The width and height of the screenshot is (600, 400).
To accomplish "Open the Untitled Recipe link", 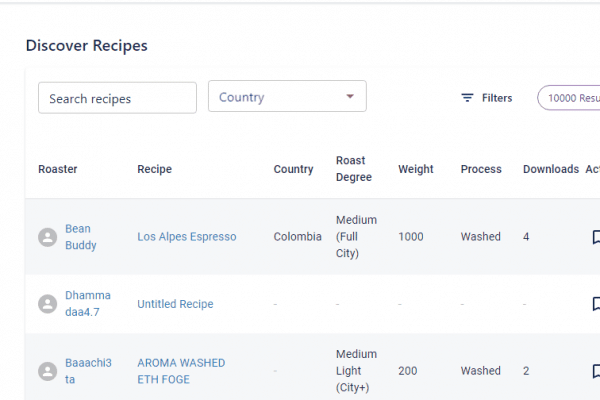I will (175, 304).
